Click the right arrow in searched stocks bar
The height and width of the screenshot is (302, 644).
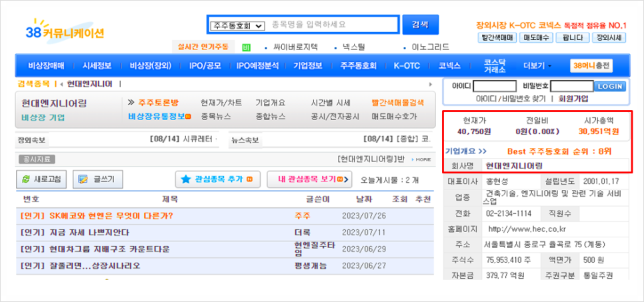(x=431, y=84)
